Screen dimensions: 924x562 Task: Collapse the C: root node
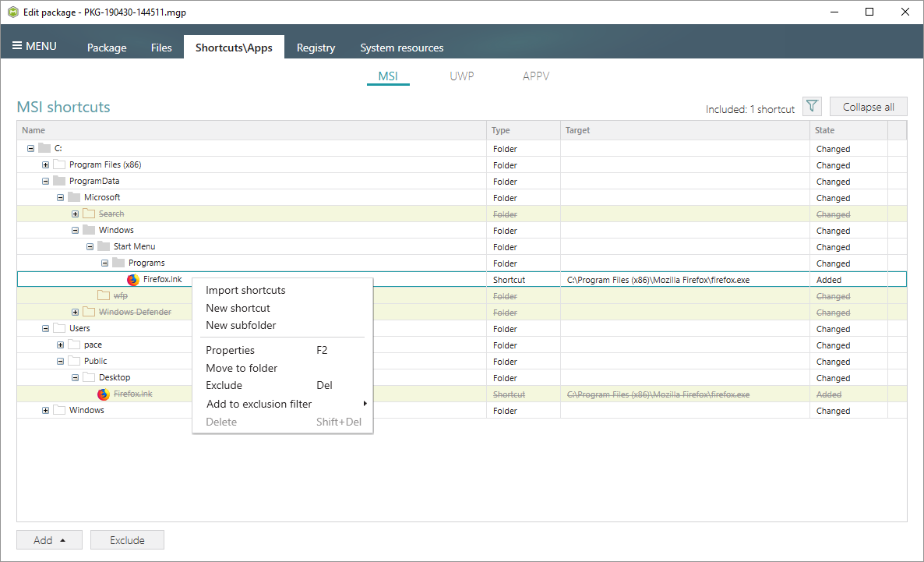click(x=30, y=149)
